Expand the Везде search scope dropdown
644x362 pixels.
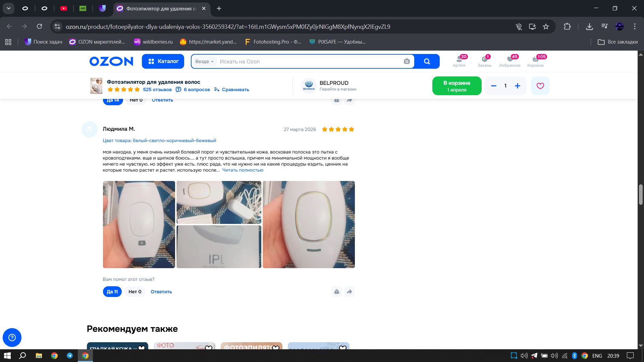(204, 61)
